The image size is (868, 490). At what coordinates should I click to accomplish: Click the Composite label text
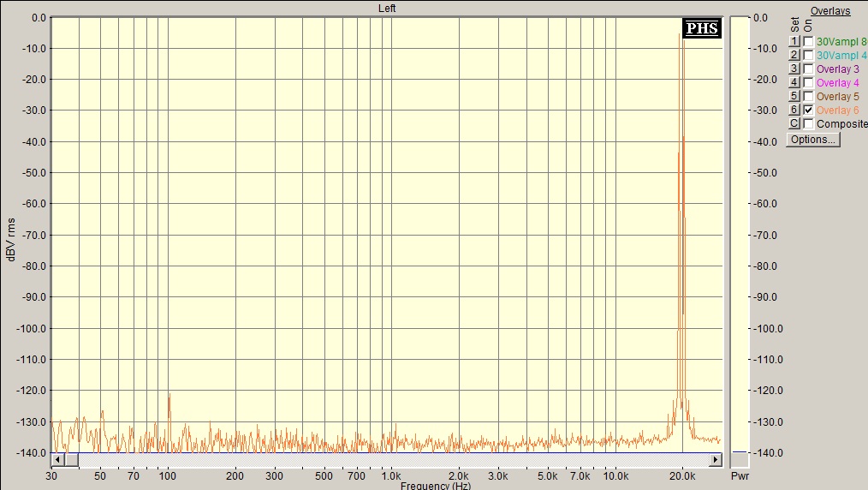(842, 124)
